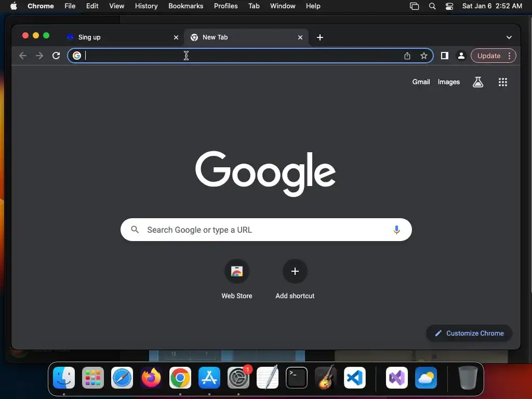The height and width of the screenshot is (399, 532).
Task: Open Chrome's three-dot menu
Action: coord(509,56)
